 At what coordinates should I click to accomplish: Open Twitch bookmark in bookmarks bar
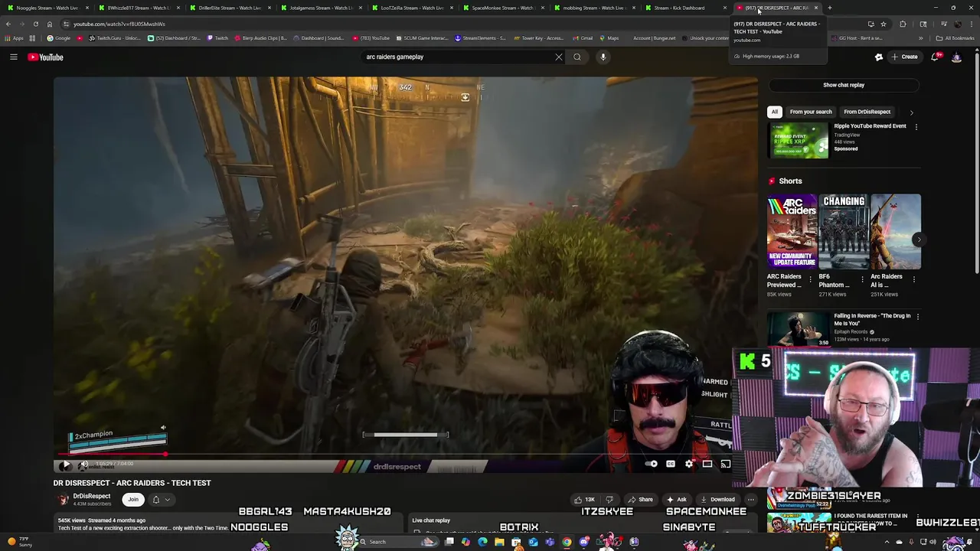pos(217,37)
